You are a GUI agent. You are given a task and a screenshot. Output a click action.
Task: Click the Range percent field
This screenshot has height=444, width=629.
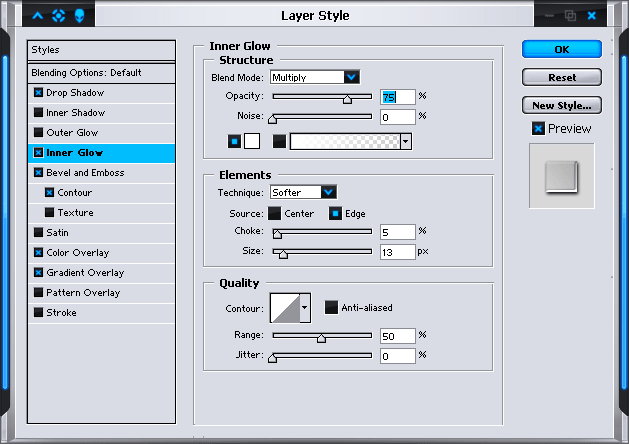398,336
